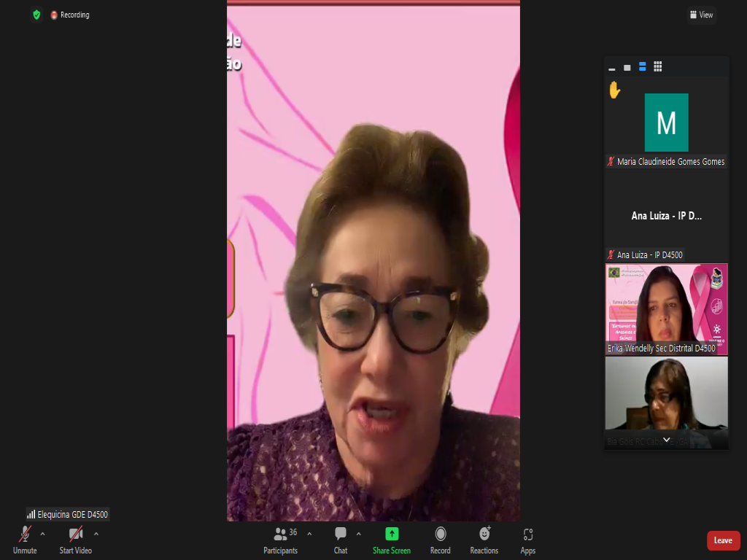747x560 pixels.
Task: Open the Reactions menu
Action: click(x=484, y=538)
